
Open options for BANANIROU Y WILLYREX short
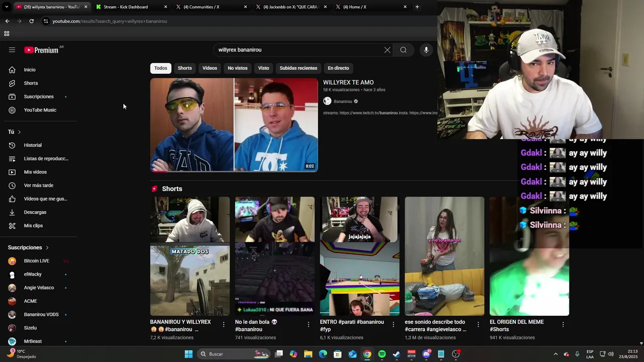pos(224,325)
